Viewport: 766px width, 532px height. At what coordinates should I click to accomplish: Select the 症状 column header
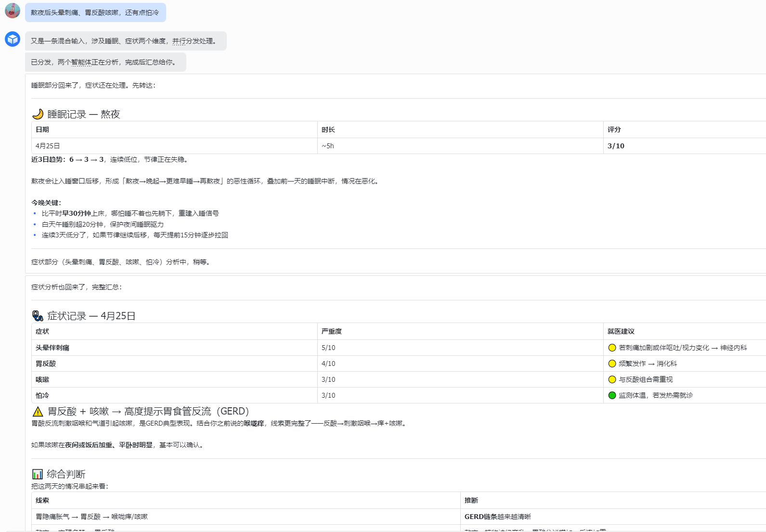[x=174, y=331]
